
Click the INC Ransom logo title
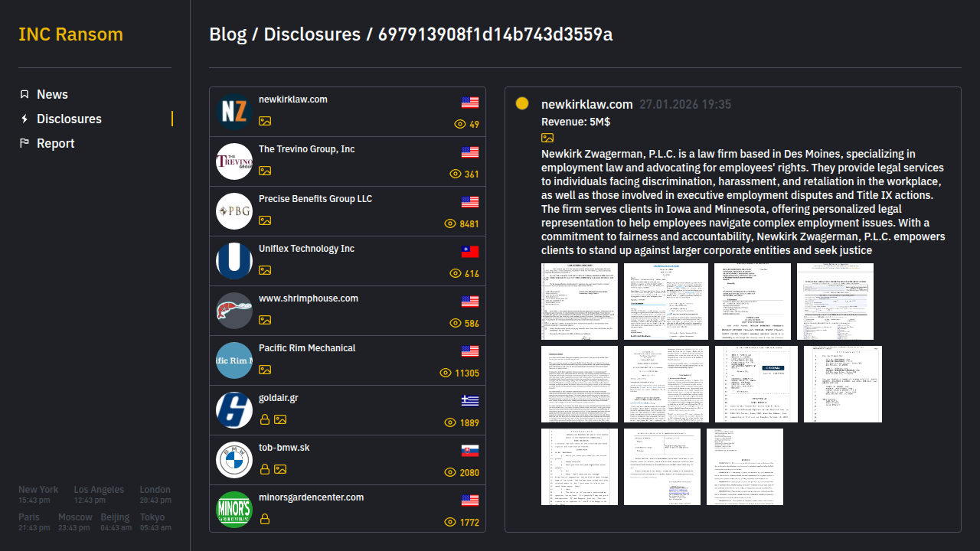[x=70, y=34]
